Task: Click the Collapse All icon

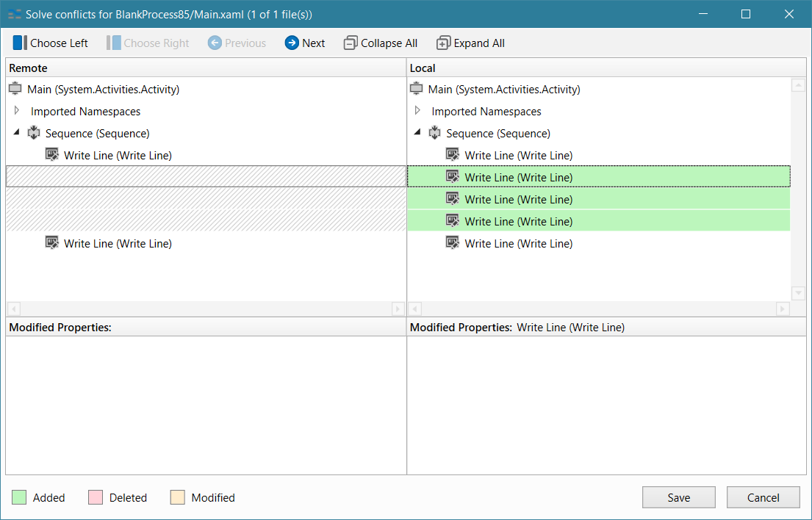Action: tap(351, 43)
